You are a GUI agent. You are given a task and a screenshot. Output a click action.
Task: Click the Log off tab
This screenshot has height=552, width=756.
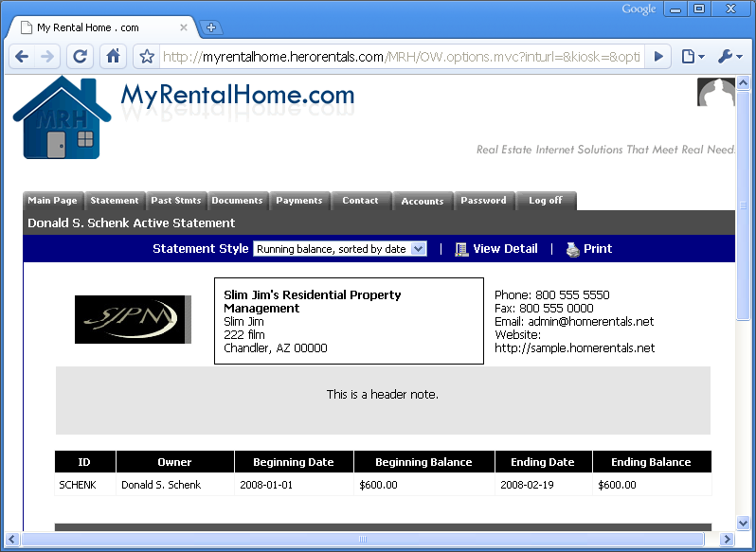(x=546, y=201)
